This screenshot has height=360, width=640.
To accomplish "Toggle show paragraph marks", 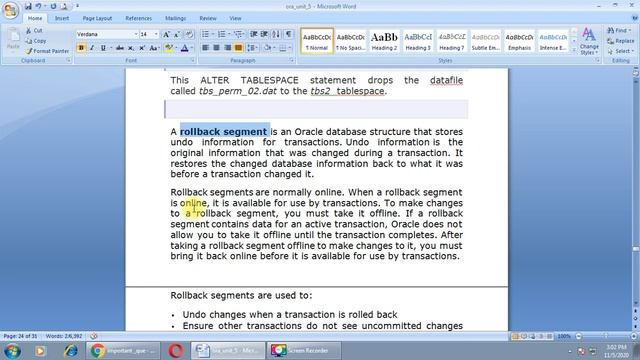I will [288, 34].
